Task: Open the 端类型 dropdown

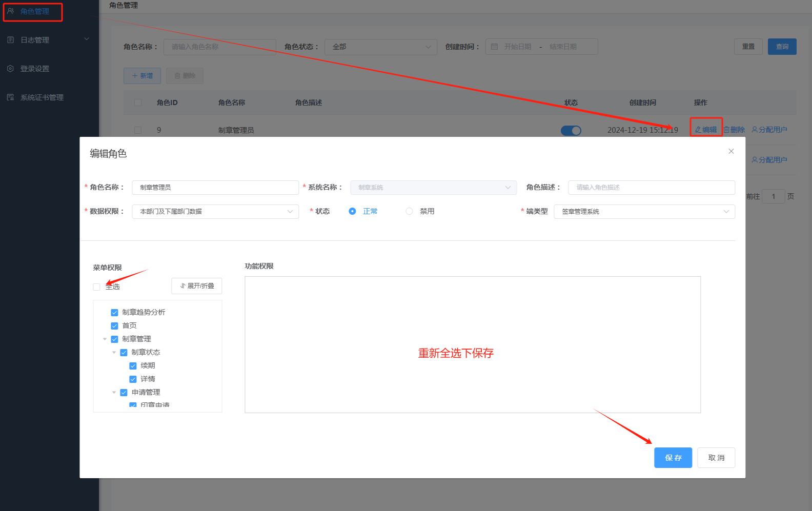Action: (644, 212)
